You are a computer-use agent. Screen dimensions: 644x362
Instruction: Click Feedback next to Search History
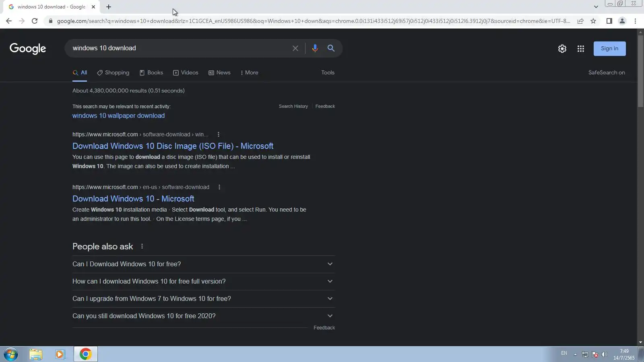pos(325,107)
